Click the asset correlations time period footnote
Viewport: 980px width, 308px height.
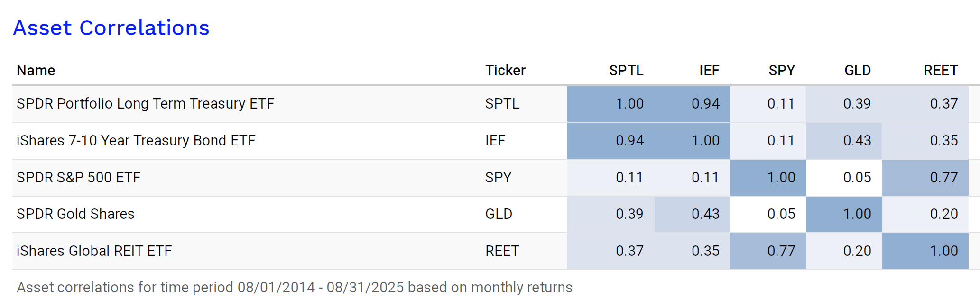[295, 288]
